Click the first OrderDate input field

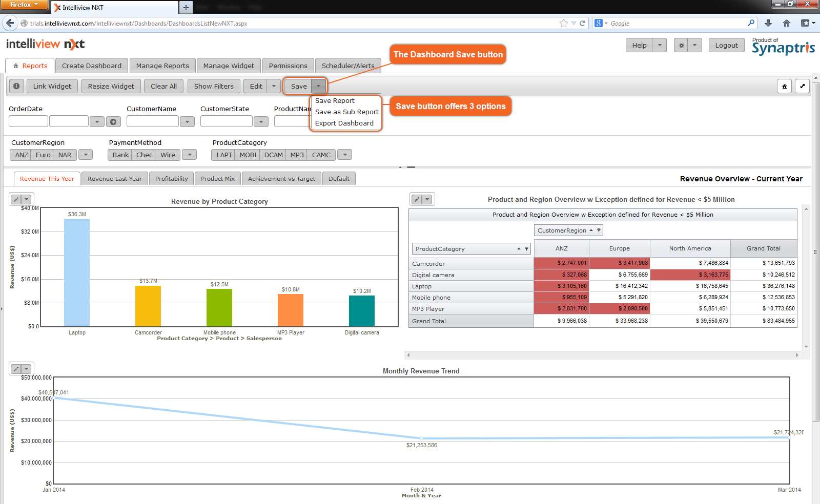[x=28, y=121]
